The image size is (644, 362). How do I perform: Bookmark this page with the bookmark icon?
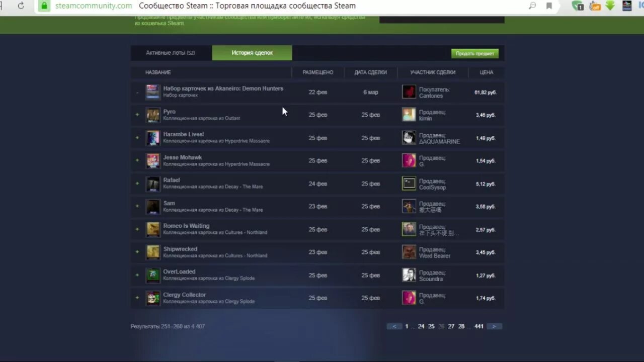(x=549, y=6)
